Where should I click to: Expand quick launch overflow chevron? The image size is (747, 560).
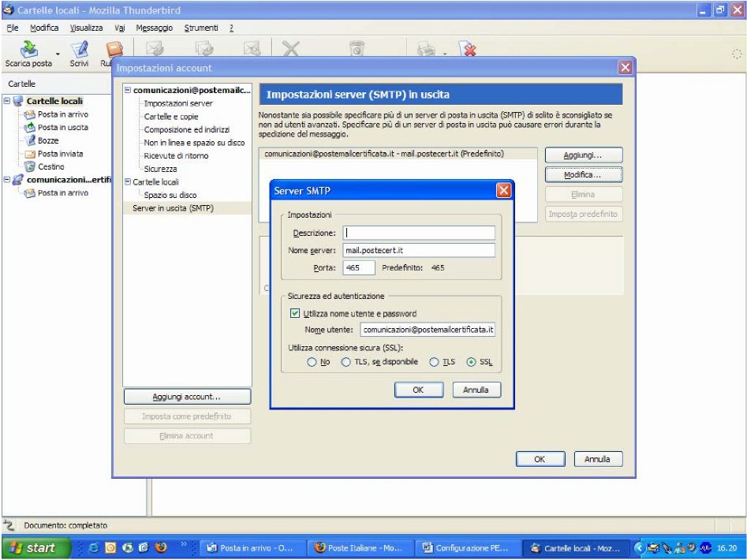pos(184,543)
